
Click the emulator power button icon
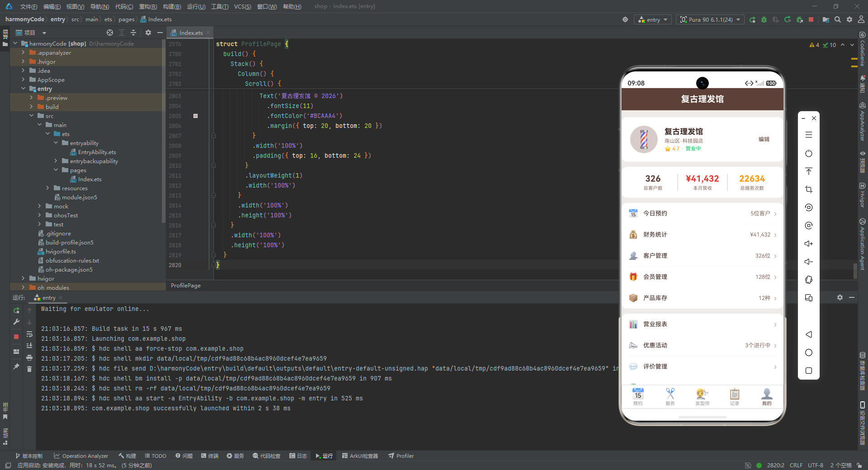tap(809, 154)
